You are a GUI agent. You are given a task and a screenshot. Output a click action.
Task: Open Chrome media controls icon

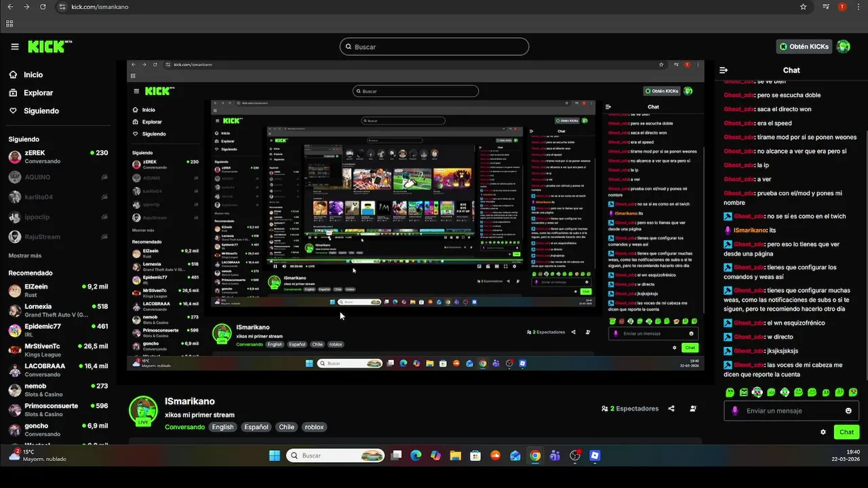point(826,7)
